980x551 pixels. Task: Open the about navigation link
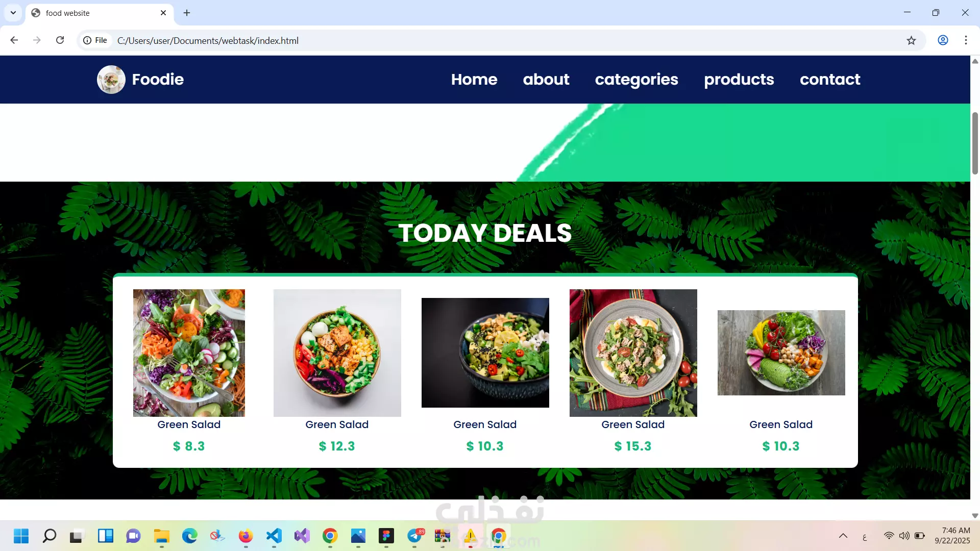pos(546,80)
